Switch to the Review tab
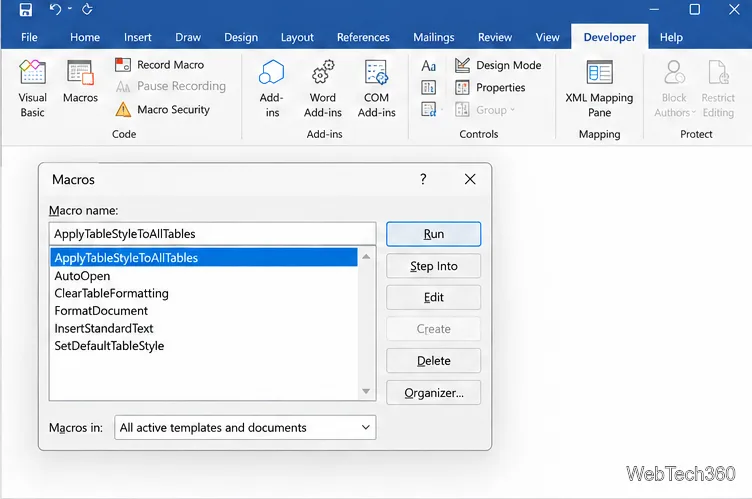The image size is (752, 499). 495,37
